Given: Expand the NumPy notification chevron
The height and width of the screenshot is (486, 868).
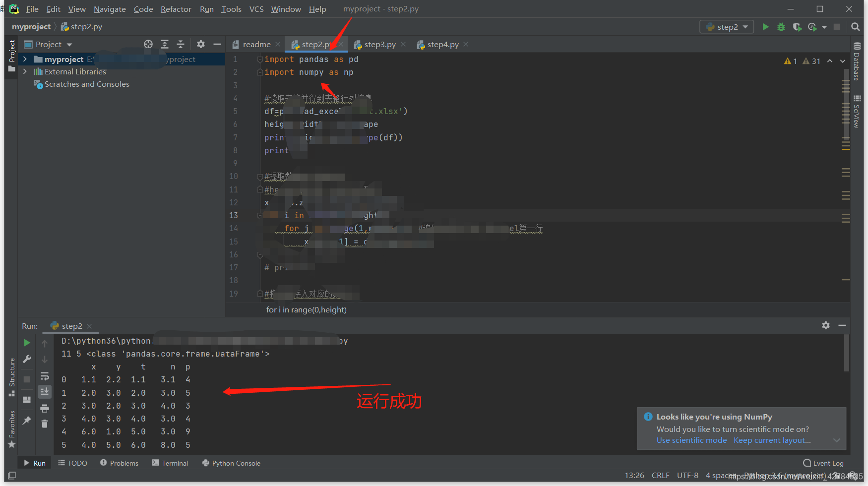Looking at the screenshot, I should (837, 440).
